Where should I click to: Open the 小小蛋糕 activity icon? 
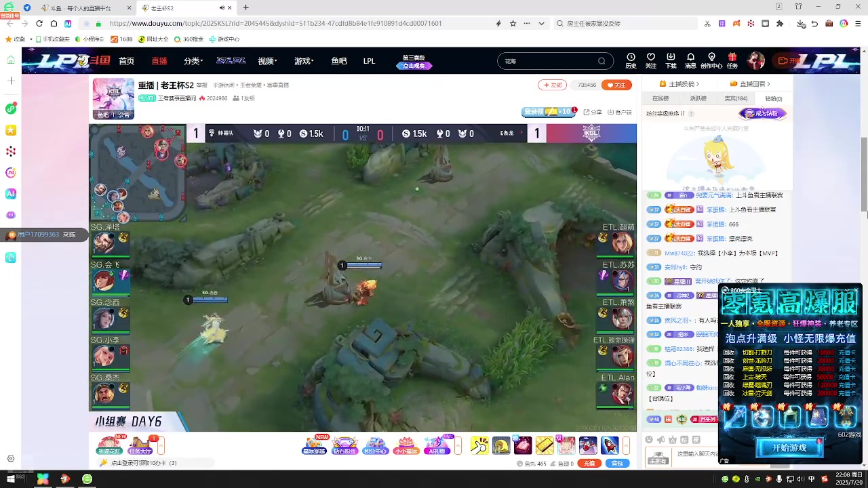[x=406, y=445]
